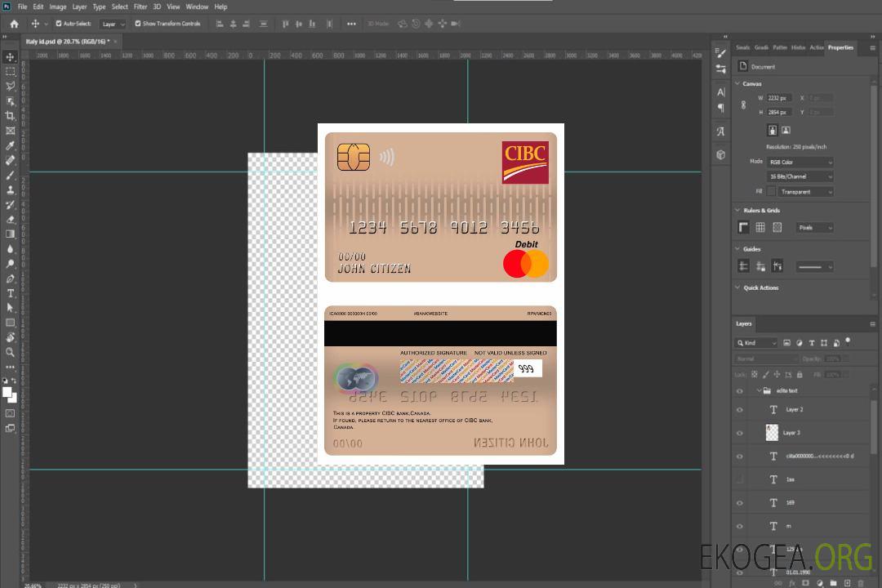The image size is (882, 588).
Task: Click the Home icon in options bar
Action: (x=14, y=24)
